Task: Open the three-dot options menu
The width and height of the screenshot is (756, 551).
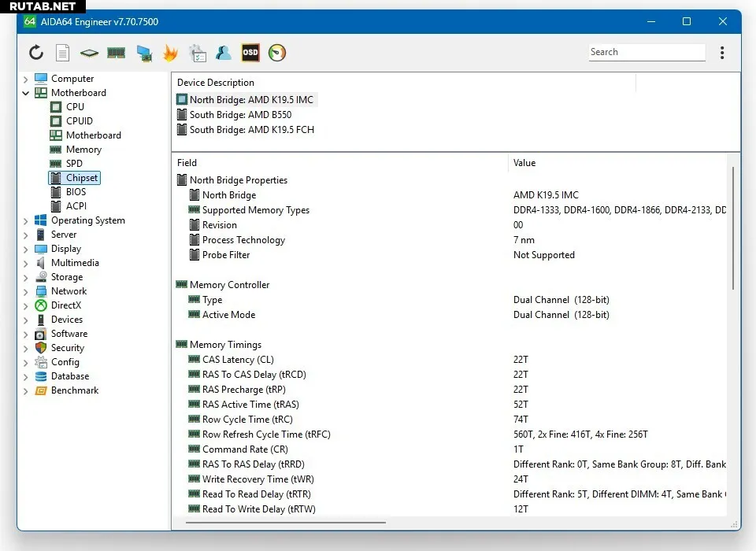Action: [722, 53]
